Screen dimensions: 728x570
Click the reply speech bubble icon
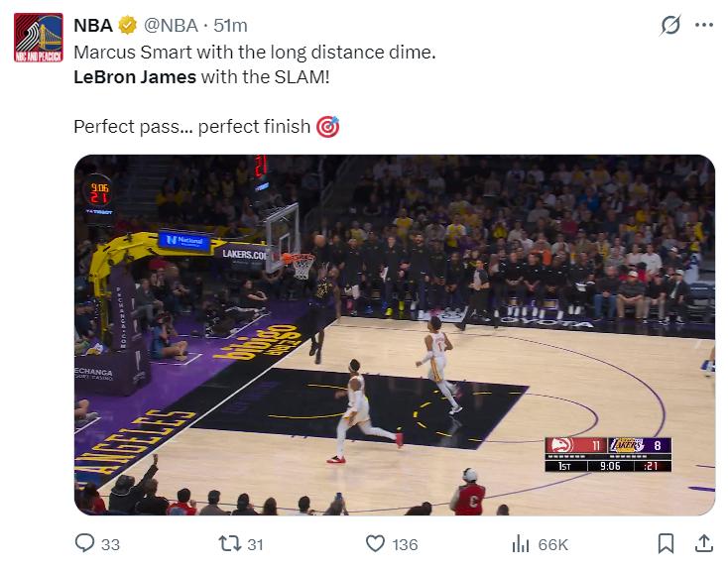84,543
